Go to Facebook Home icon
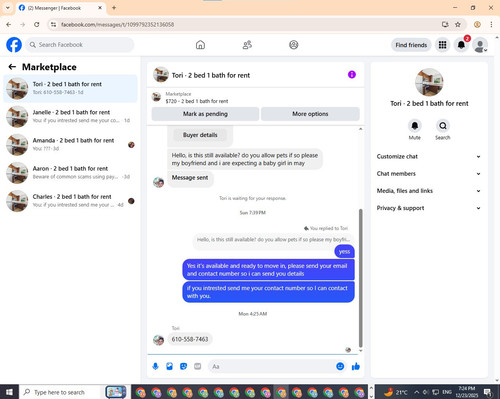The height and width of the screenshot is (399, 500). 200,45
